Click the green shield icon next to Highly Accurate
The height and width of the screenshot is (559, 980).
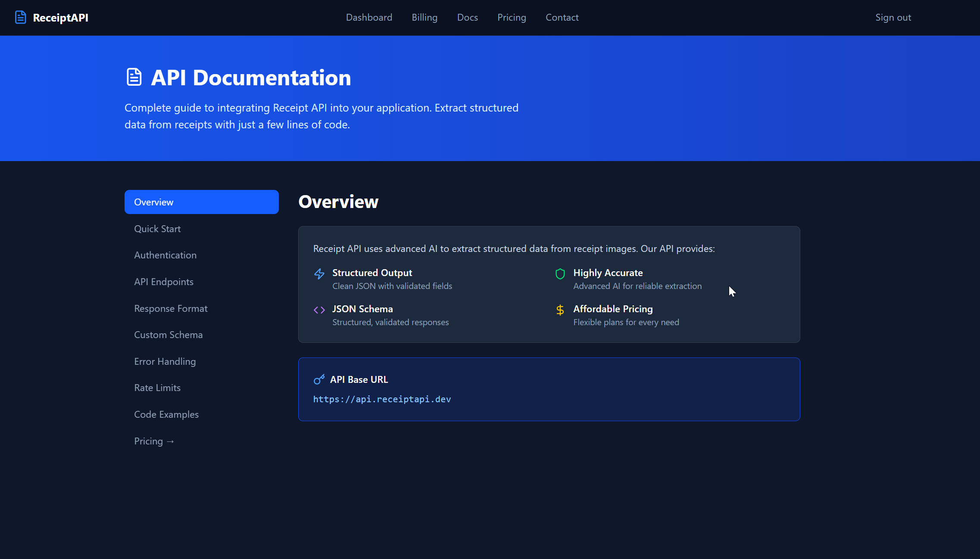(x=560, y=274)
